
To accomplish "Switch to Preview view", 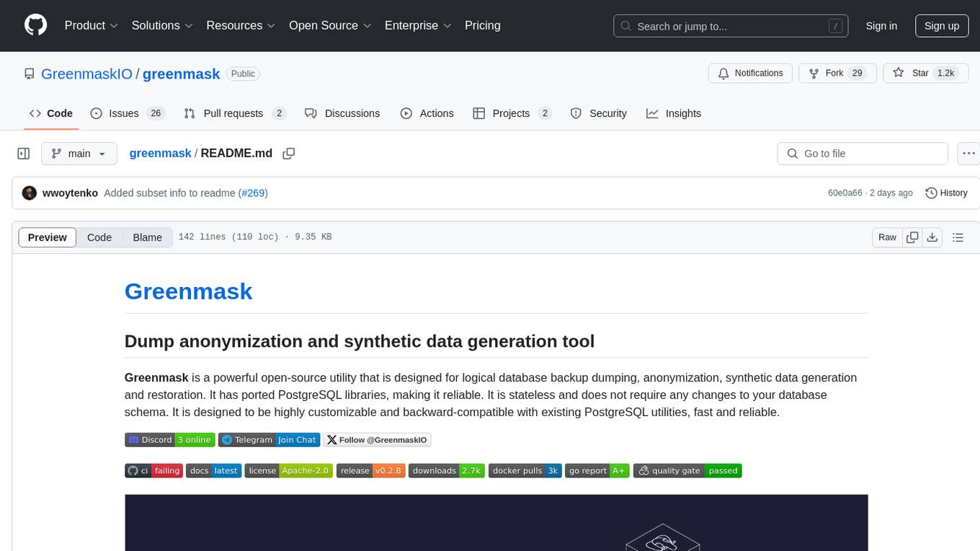I will coord(48,237).
